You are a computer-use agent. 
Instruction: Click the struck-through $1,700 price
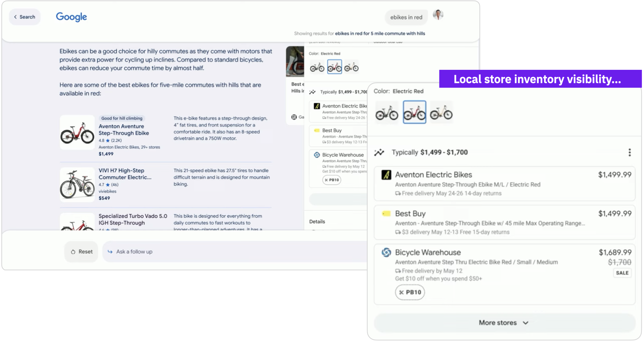click(620, 262)
